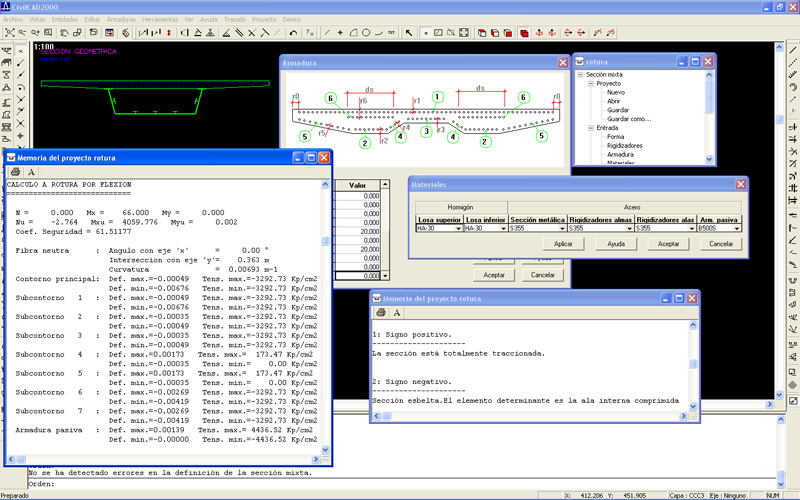Click 'Guardar como...' in the rotura tree

pos(629,119)
